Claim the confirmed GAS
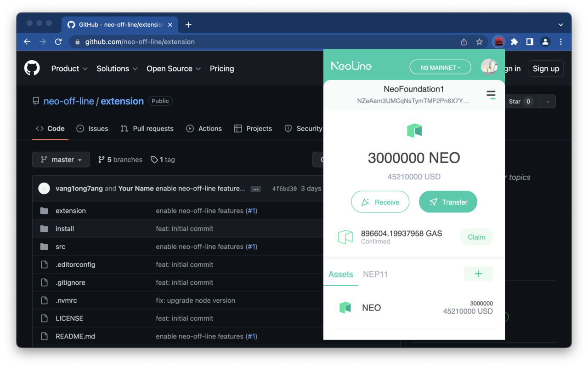The width and height of the screenshot is (588, 368). [476, 236]
